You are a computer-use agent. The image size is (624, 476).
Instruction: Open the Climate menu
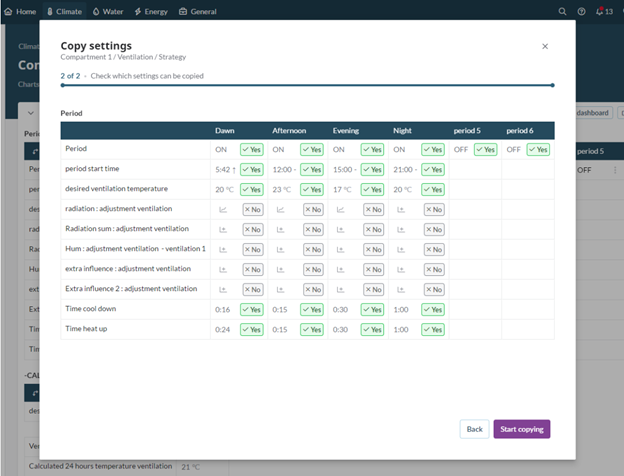point(64,11)
